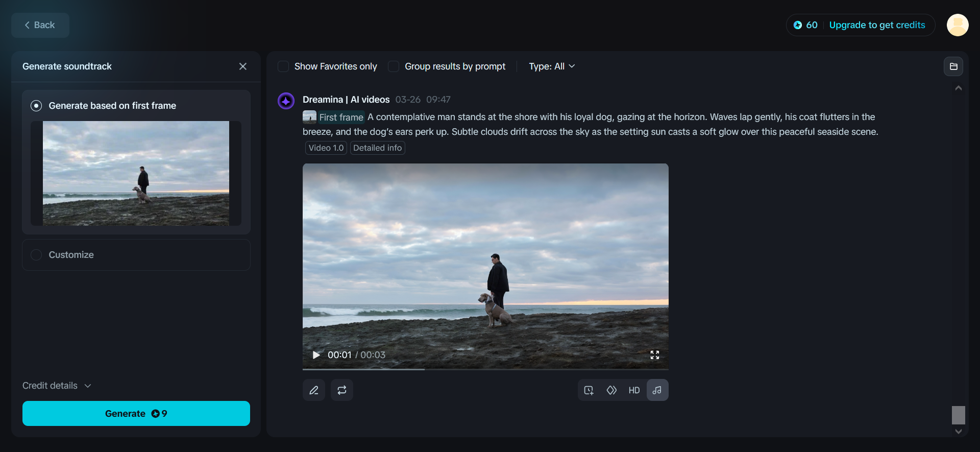Open Detailed info for the video
Viewport: 980px width, 452px height.
[x=378, y=148]
